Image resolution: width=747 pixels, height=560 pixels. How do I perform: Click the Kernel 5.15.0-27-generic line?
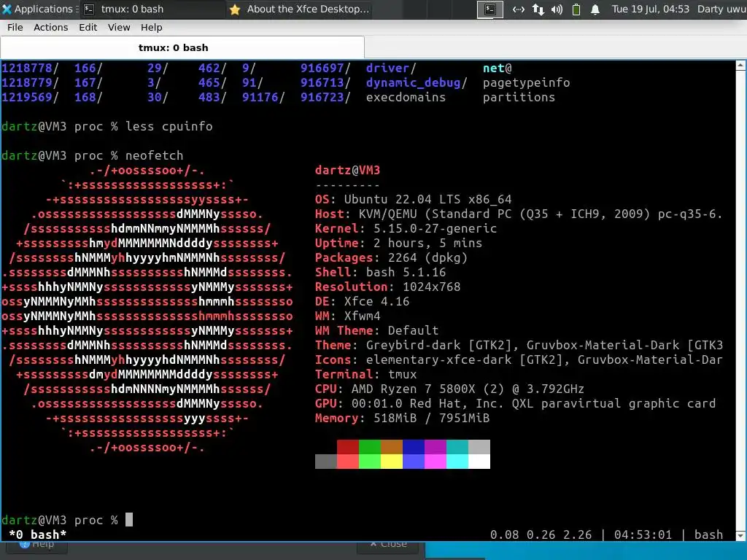406,228
